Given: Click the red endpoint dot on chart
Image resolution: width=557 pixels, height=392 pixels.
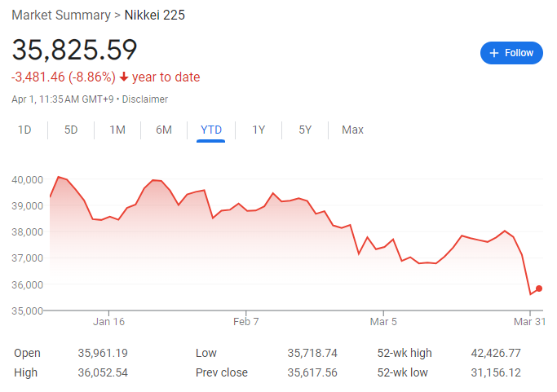Looking at the screenshot, I should (x=539, y=288).
